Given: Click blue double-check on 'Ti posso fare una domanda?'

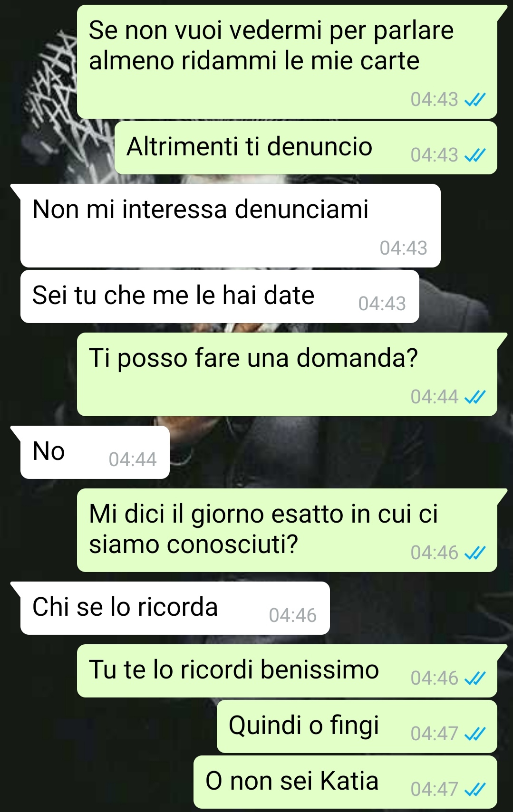Looking at the screenshot, I should pos(474,397).
